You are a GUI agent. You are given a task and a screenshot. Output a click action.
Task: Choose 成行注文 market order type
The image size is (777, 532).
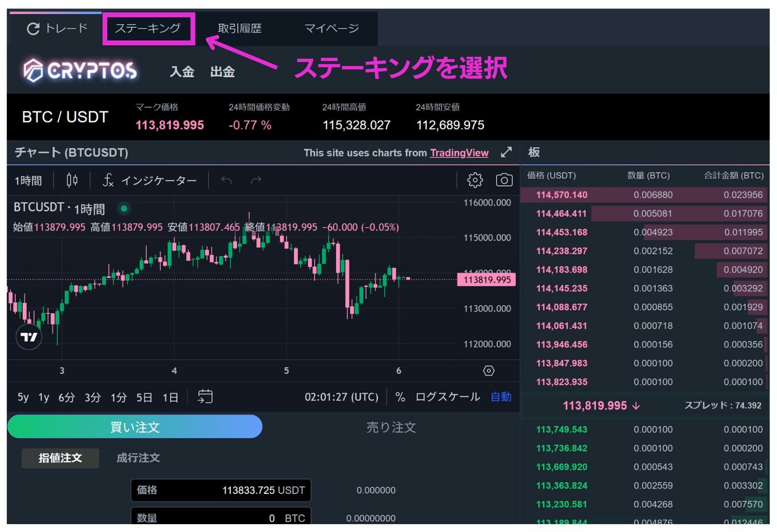(138, 458)
